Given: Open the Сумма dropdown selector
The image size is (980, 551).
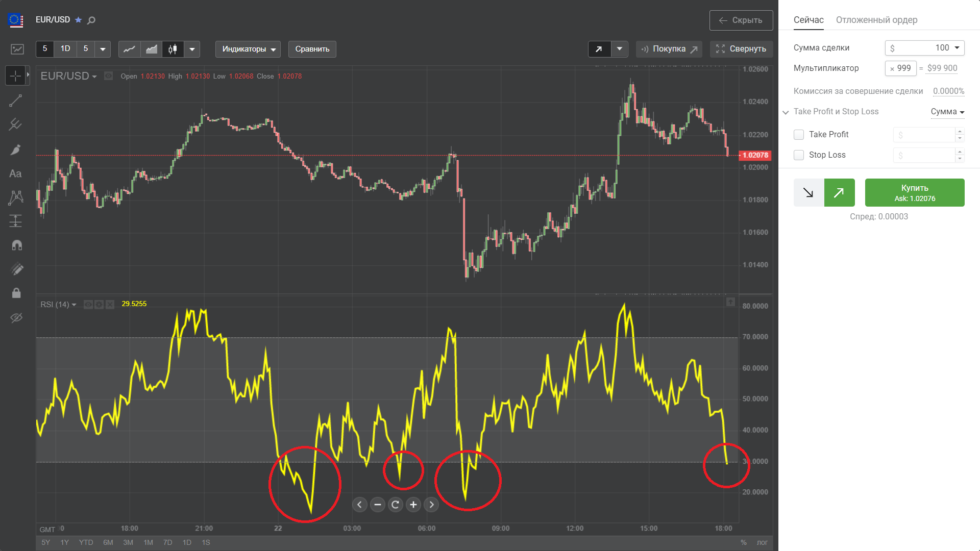Looking at the screenshot, I should click(947, 112).
